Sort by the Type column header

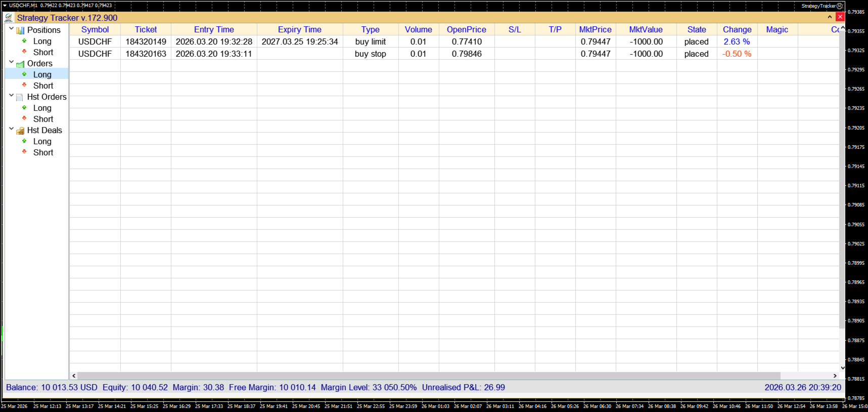tap(371, 30)
